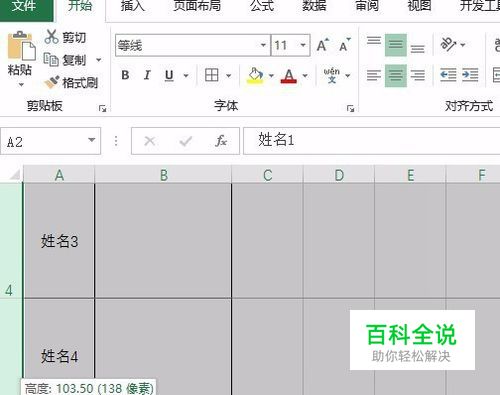Open the Page Layout (页面布局) tab
Viewport: 500px width, 395px height.
click(x=197, y=7)
